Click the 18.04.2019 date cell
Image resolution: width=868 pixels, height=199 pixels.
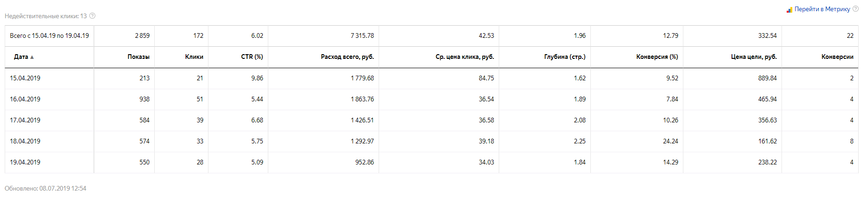(x=25, y=142)
